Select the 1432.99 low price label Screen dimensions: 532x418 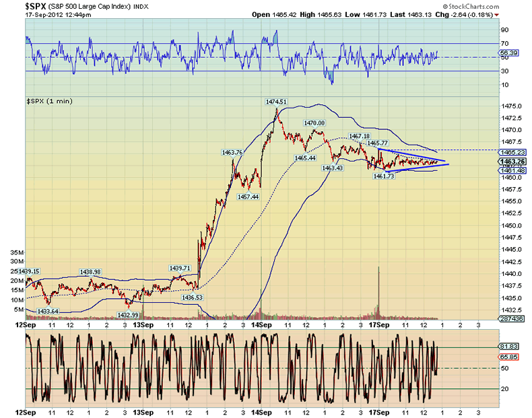click(128, 314)
